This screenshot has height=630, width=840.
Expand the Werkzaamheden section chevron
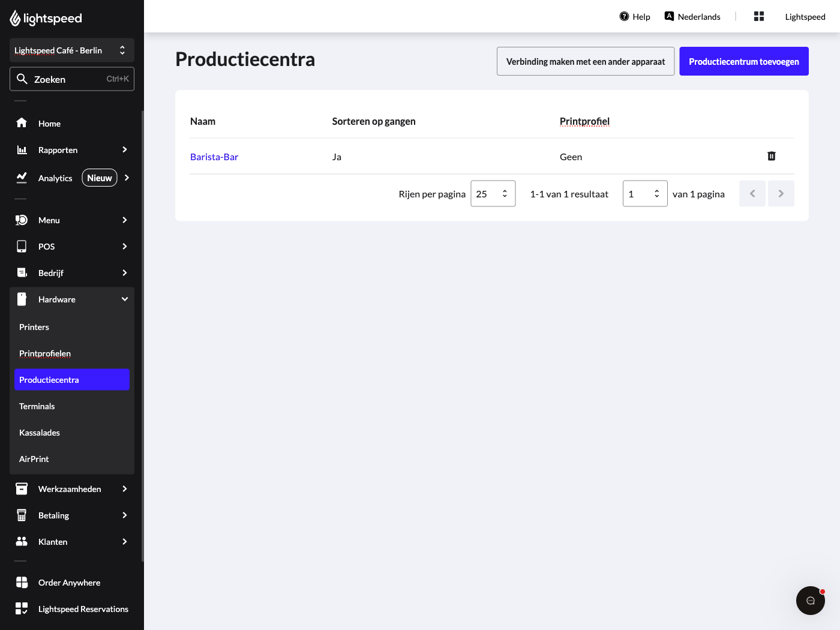pos(125,489)
